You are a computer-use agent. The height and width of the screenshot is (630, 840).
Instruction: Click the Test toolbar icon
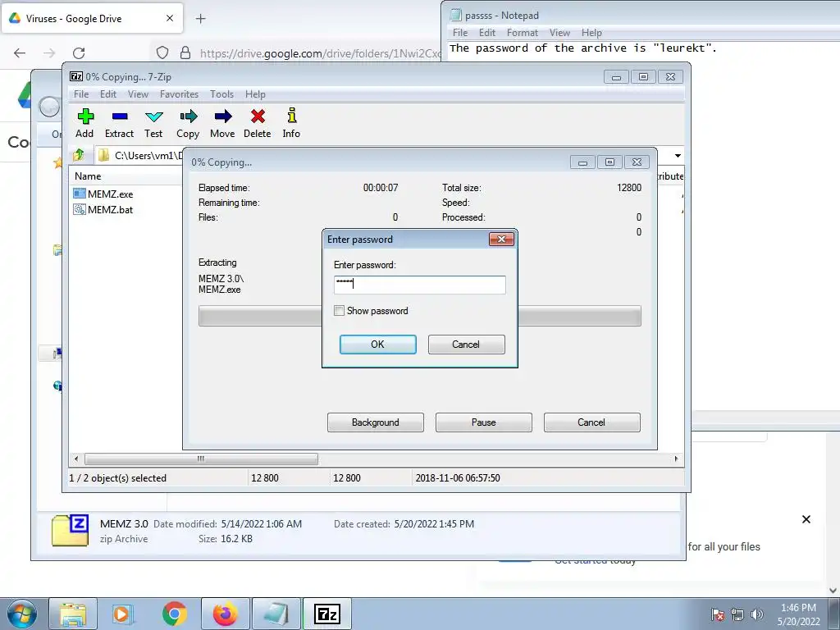pos(153,123)
